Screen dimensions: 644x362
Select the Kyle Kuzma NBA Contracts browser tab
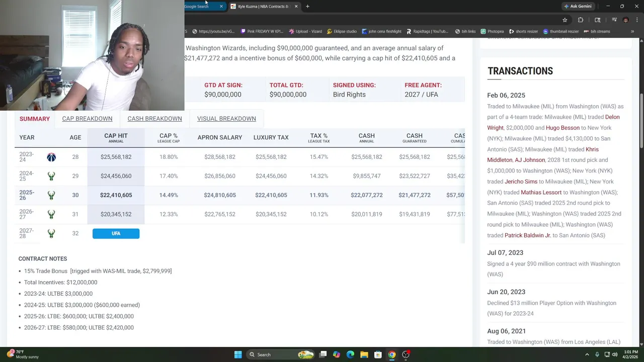pyautogui.click(x=263, y=6)
